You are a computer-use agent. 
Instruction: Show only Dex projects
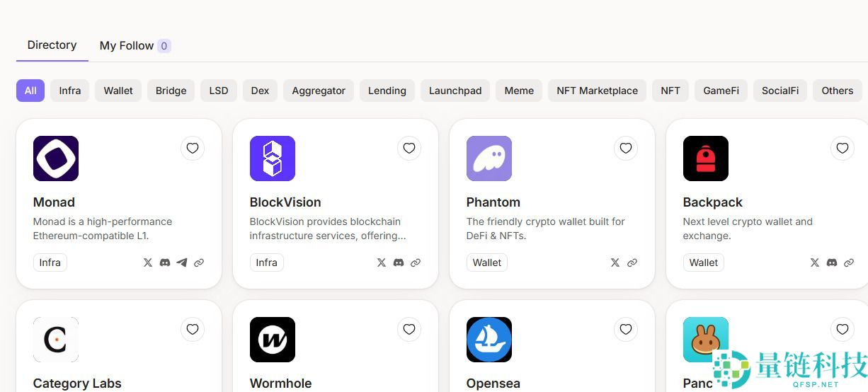[260, 91]
